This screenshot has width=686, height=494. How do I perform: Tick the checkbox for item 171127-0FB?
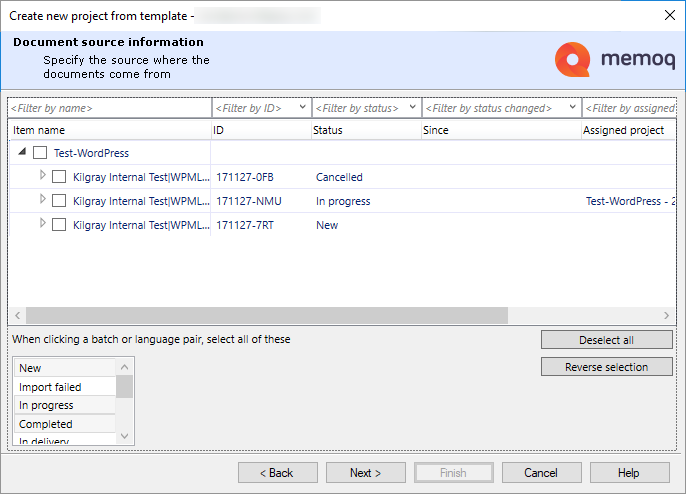pyautogui.click(x=59, y=177)
